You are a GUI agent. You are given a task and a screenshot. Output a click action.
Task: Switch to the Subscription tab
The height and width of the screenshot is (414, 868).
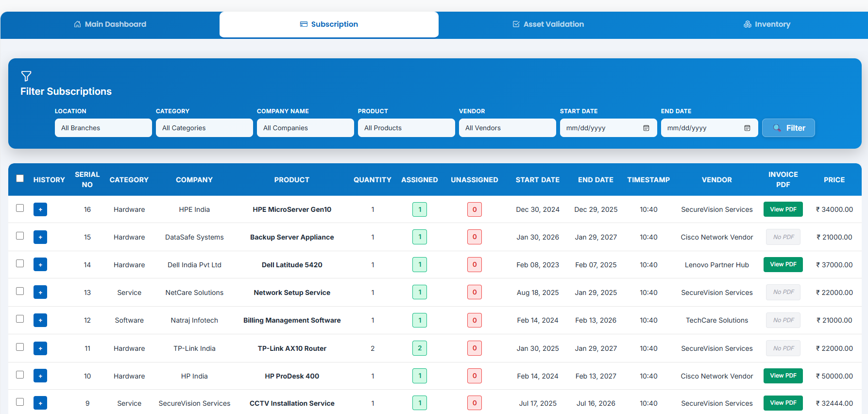pos(329,24)
